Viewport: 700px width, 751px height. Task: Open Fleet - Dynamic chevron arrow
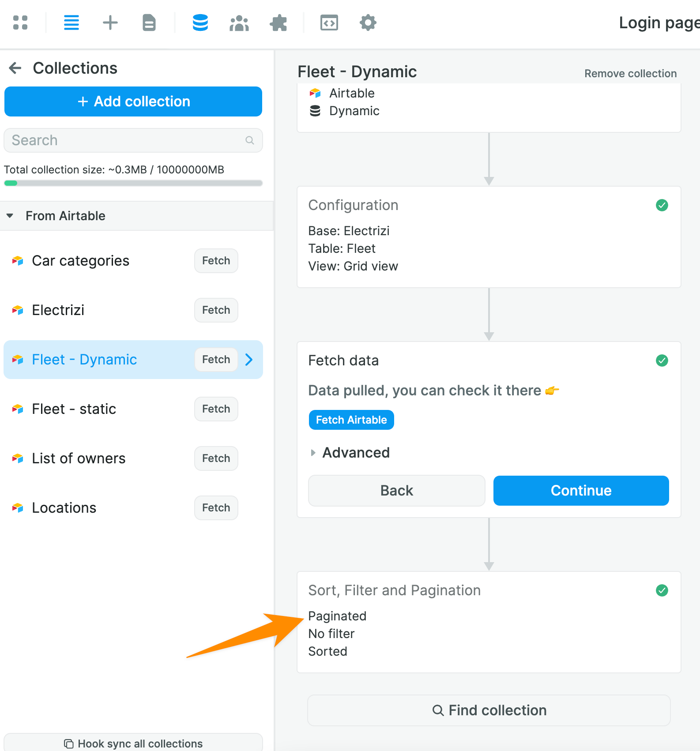[249, 360]
